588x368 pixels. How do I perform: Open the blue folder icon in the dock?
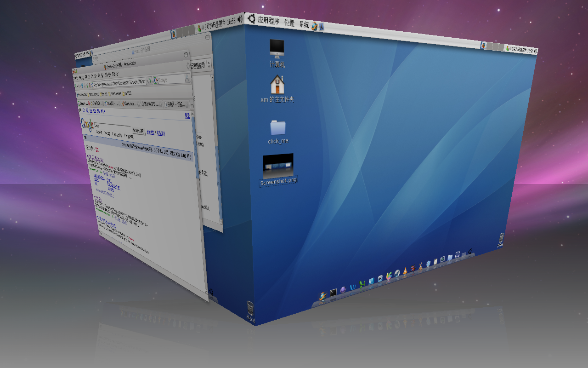(x=451, y=257)
